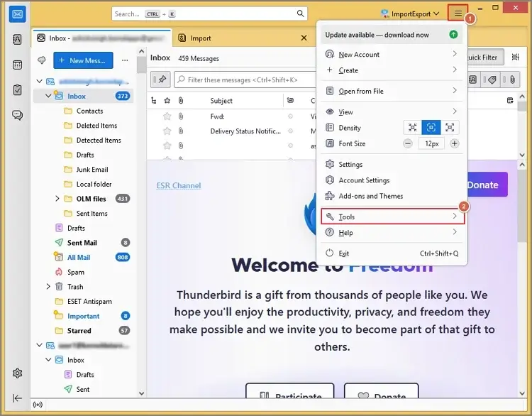Click the settings gear in the left sidebar
This screenshot has height=416, width=532.
(x=18, y=373)
